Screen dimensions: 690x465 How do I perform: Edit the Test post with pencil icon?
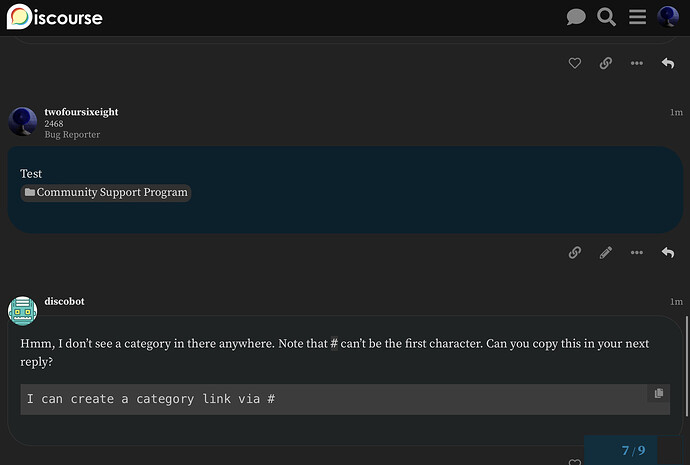pyautogui.click(x=606, y=252)
